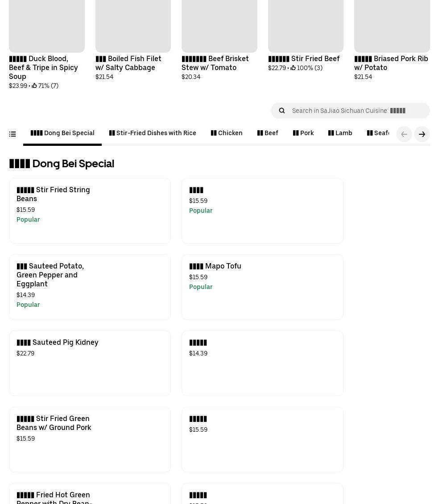Select the Dong Bei Special tab
Viewport: 439px width, 504px height.
62,133
